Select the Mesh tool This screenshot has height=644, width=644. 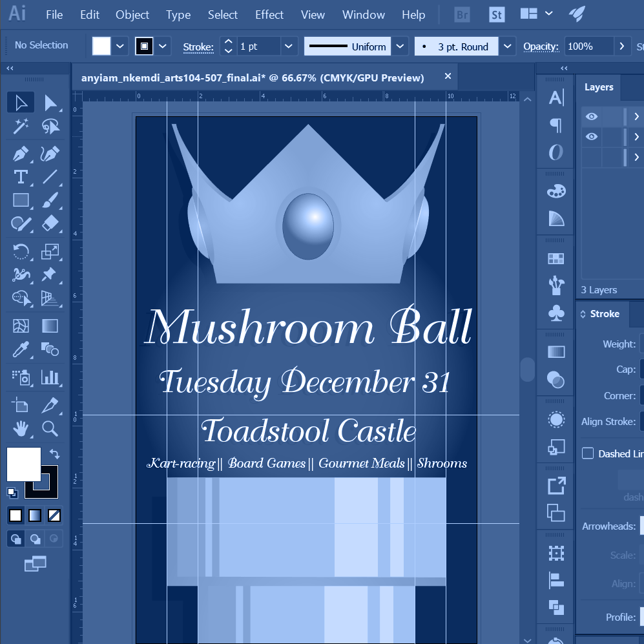coord(21,326)
